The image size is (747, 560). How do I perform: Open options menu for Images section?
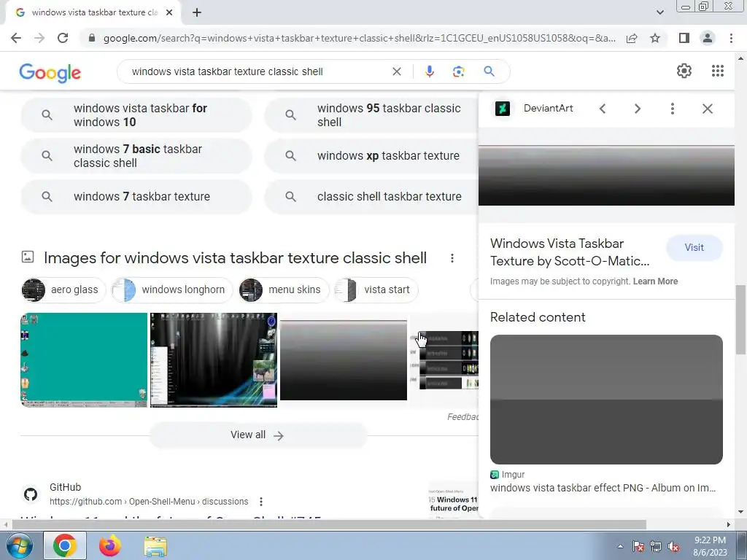pos(452,258)
